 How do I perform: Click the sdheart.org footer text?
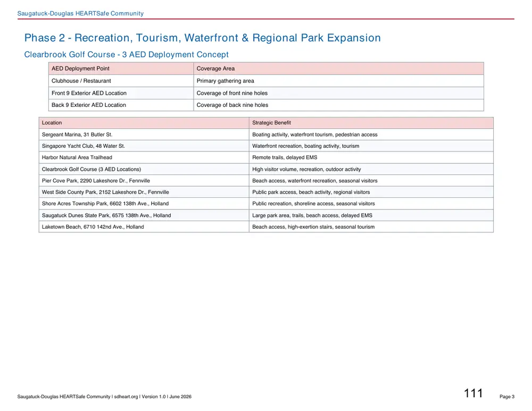126,397
